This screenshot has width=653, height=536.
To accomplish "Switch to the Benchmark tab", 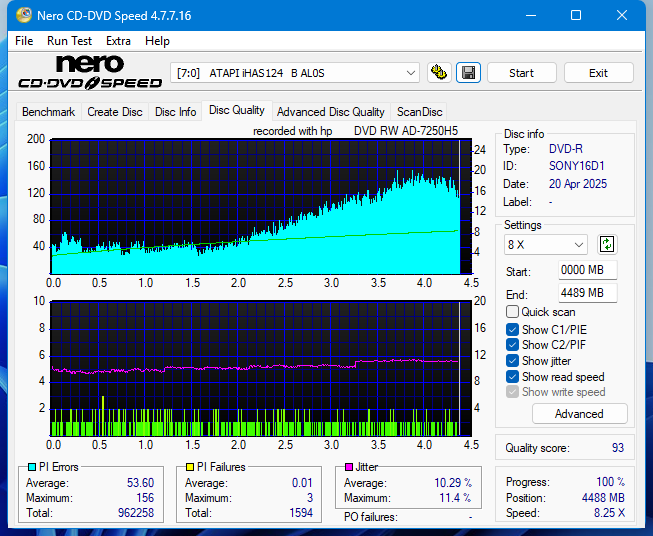I will coord(49,112).
